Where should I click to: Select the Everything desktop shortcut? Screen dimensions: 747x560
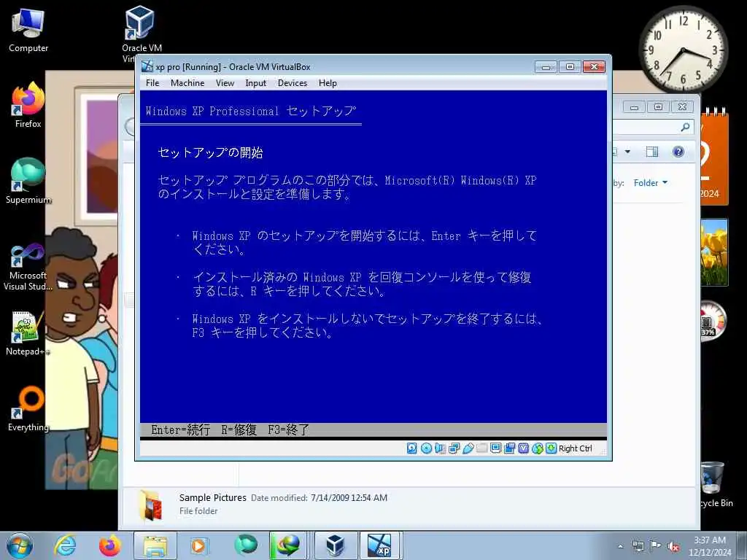pos(28,409)
